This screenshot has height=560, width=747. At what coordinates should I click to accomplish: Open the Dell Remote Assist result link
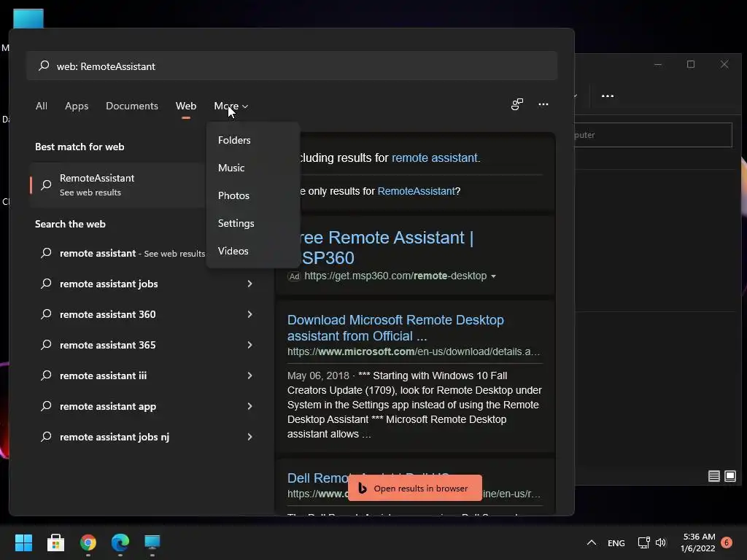tap(318, 478)
